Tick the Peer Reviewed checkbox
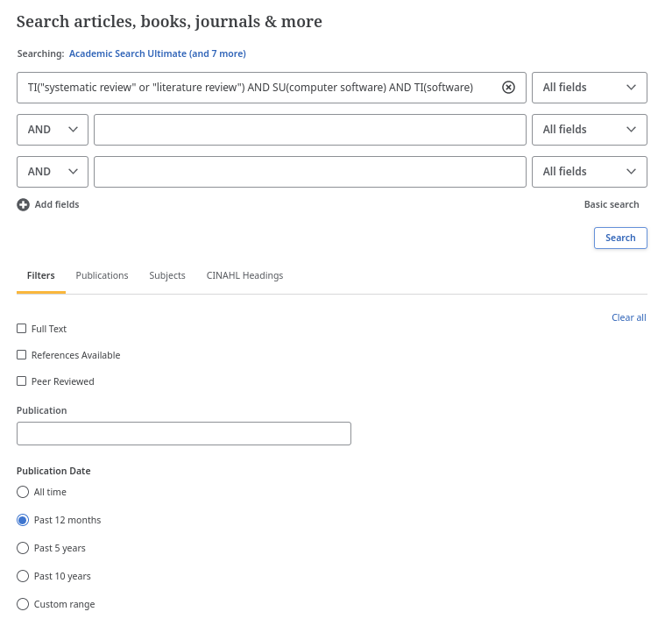Screen dimensions: 672x626 21,381
